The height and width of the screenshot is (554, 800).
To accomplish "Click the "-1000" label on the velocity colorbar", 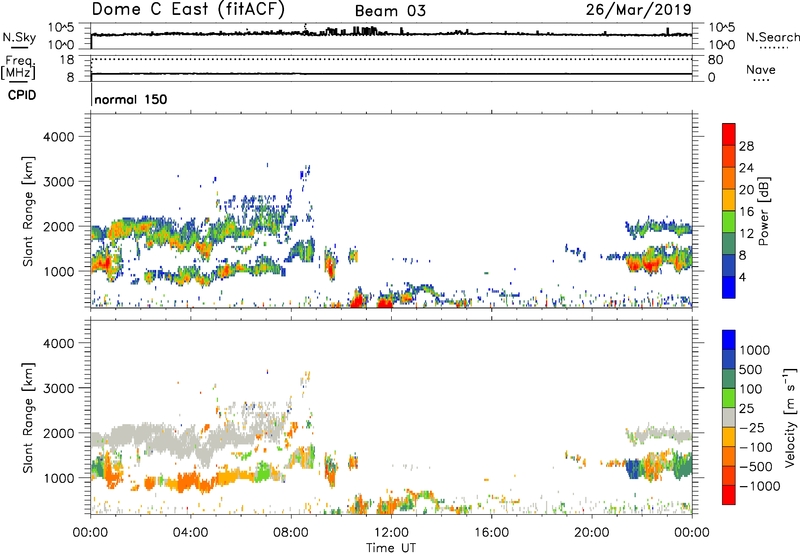I will pyautogui.click(x=760, y=486).
